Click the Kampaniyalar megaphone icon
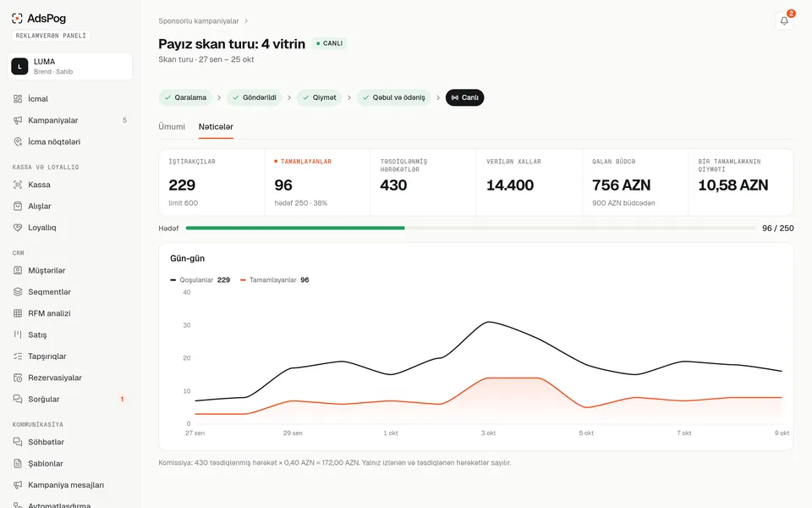812x508 pixels. pos(18,120)
